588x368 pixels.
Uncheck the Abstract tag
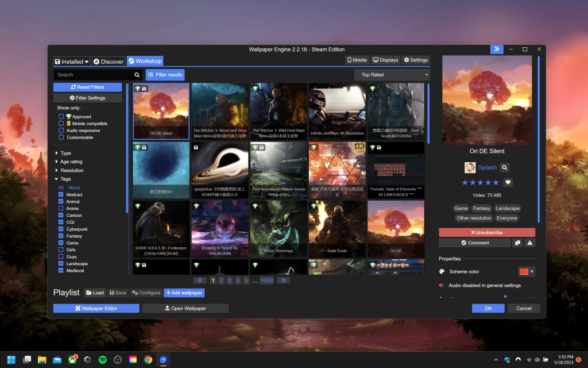tap(61, 194)
